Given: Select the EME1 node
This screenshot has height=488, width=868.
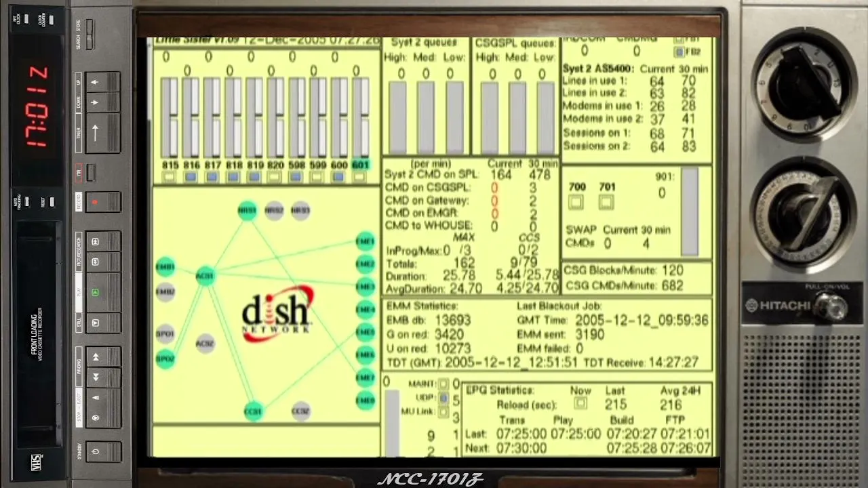Looking at the screenshot, I should tap(366, 241).
